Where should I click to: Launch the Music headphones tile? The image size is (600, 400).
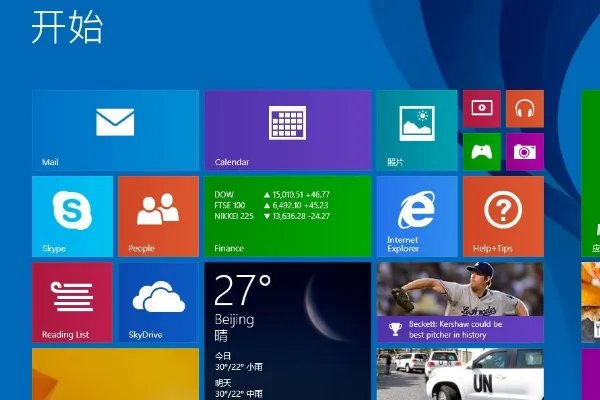pyautogui.click(x=525, y=109)
